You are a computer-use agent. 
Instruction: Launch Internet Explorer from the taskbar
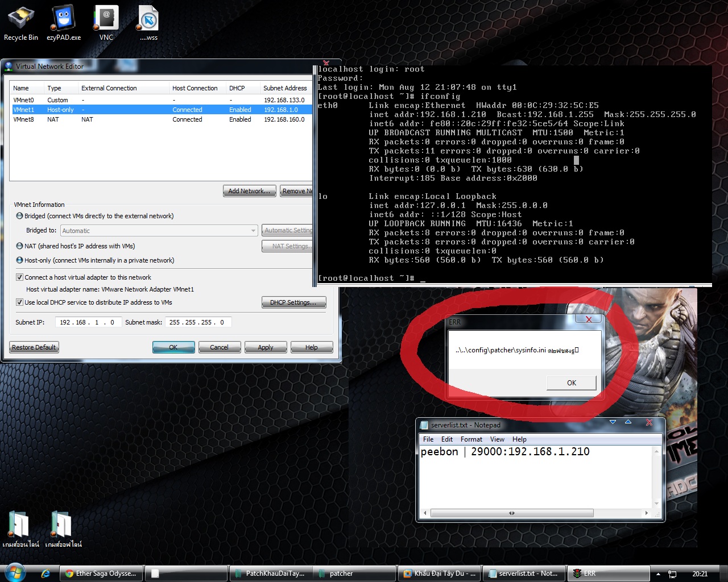coord(45,573)
